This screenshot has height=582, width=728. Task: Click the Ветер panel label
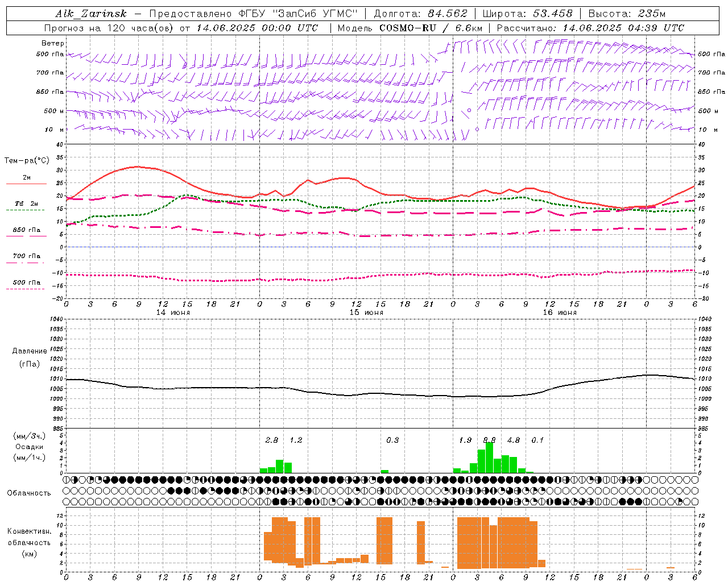point(53,43)
